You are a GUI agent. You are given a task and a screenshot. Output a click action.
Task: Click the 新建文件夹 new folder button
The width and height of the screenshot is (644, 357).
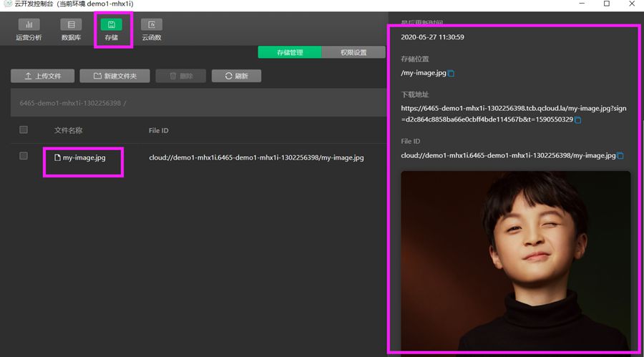[114, 76]
